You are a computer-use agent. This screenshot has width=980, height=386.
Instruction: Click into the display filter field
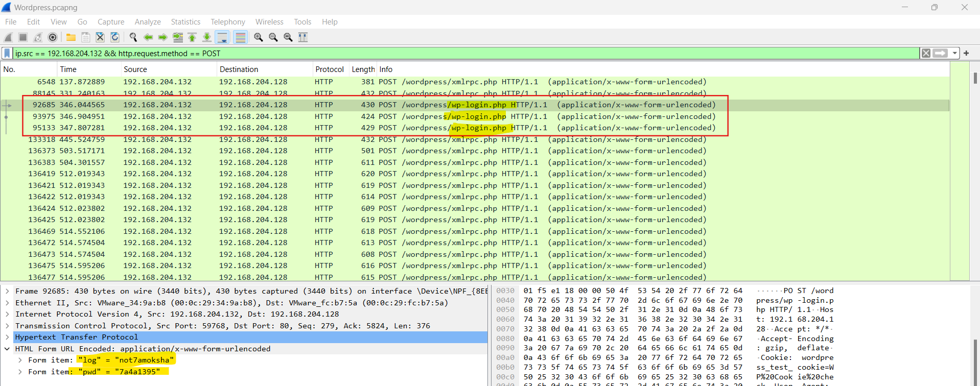466,53
